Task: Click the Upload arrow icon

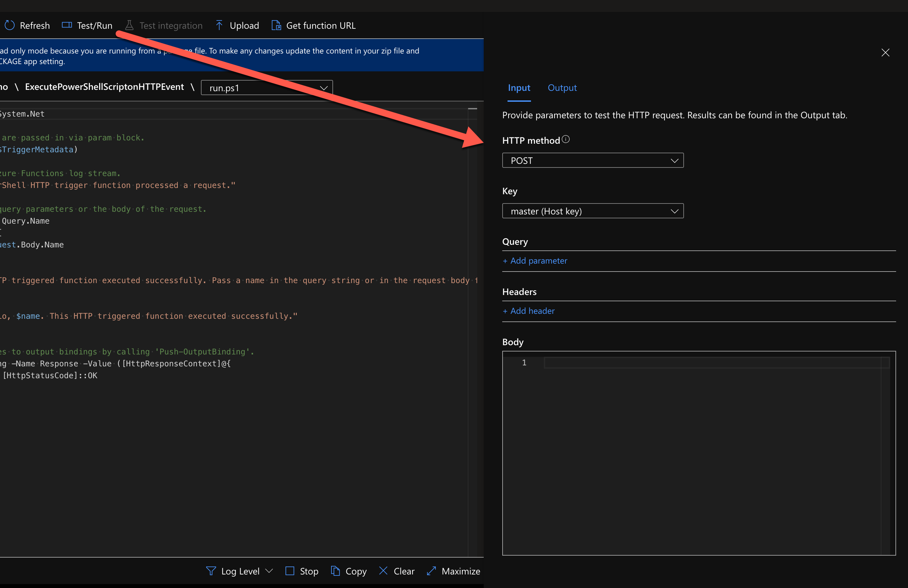Action: [x=219, y=25]
